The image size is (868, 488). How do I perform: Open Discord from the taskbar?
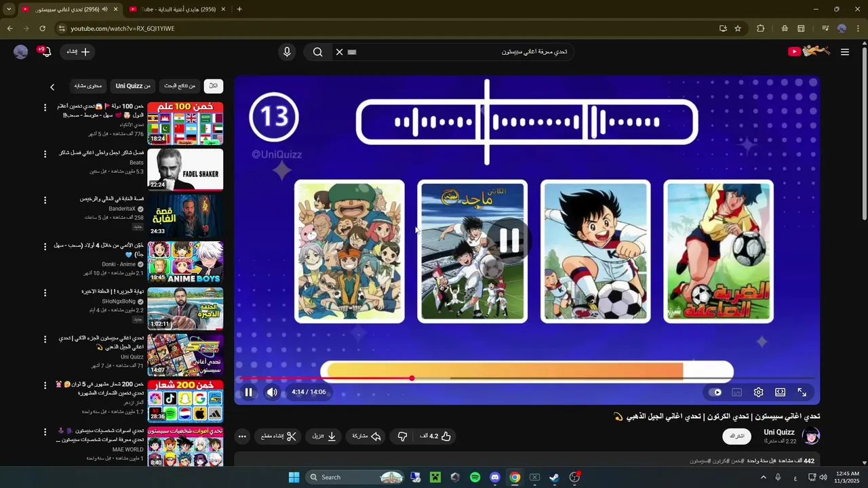pos(495,477)
